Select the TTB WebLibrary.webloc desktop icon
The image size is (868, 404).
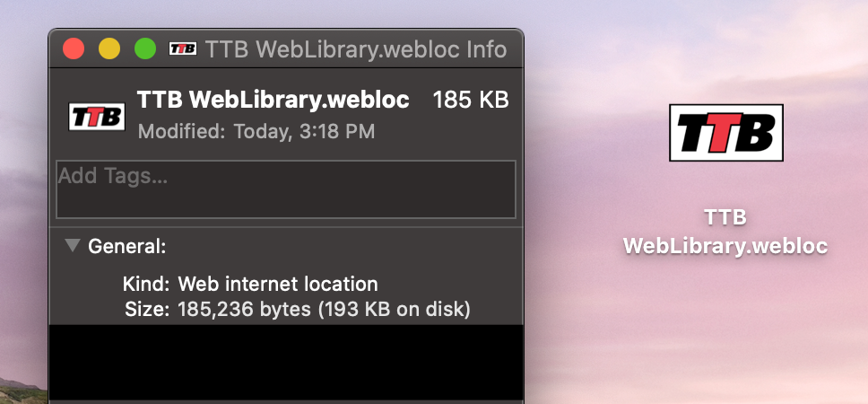click(x=725, y=133)
